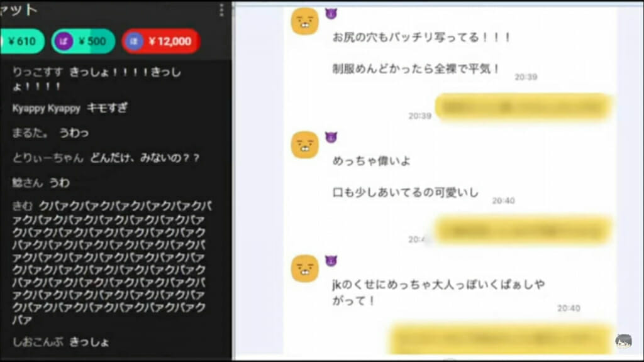This screenshot has height=362, width=644.
Task: Select the 鯰さん chat username
Action: point(28,183)
